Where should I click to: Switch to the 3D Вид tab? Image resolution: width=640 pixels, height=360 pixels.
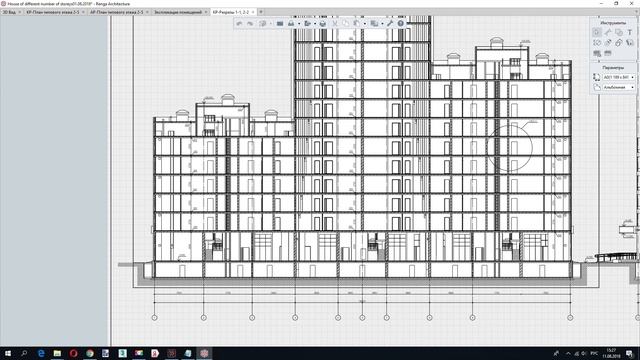(9, 12)
